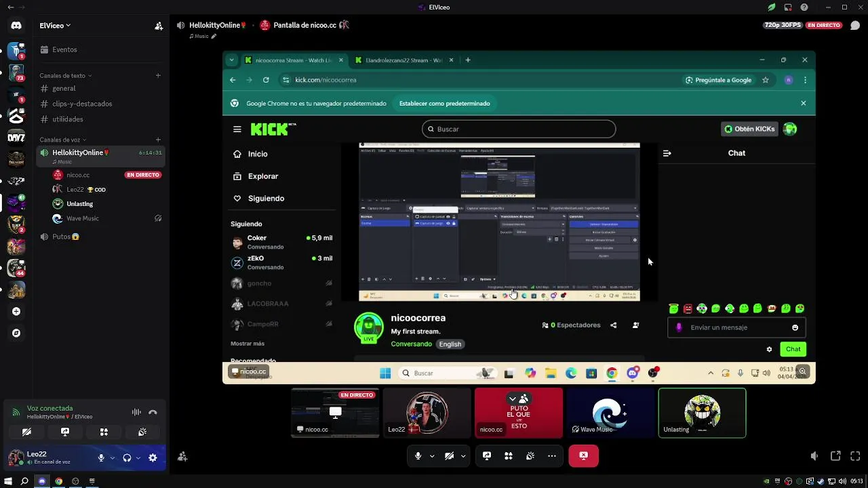Viewport: 868px width, 488px height.
Task: Open the Eventos item
Action: [x=100, y=49]
